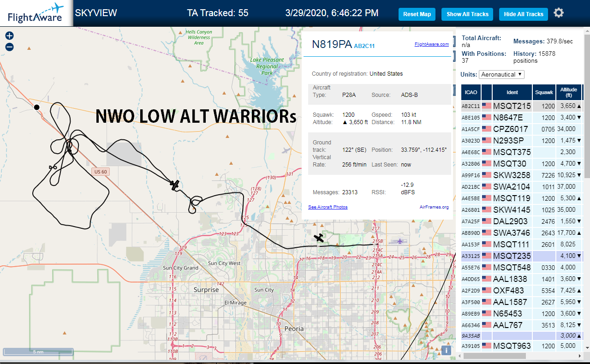
Task: Select aircraft row N65453
Action: click(522, 313)
